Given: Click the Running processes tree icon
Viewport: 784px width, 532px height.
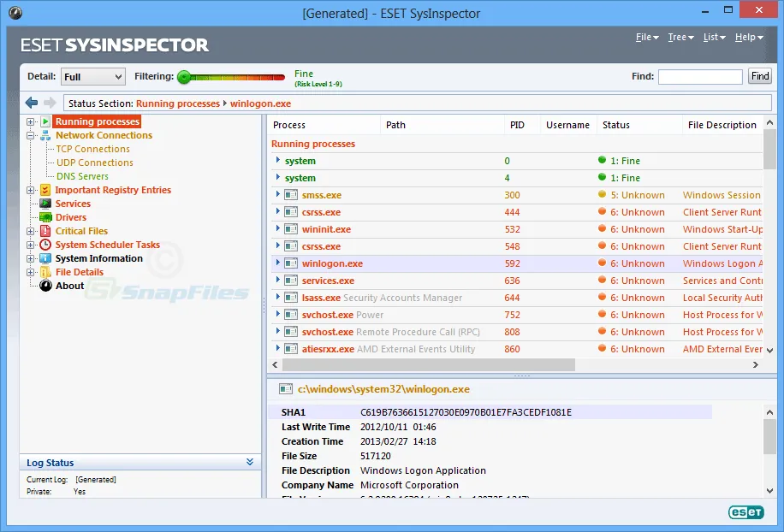Looking at the screenshot, I should point(45,121).
